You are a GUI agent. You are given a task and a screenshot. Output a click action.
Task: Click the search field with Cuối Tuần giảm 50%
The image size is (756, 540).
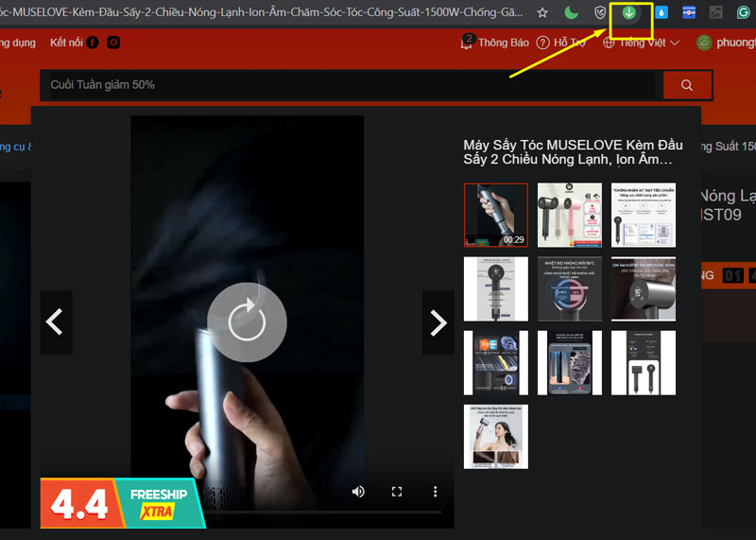(350, 85)
